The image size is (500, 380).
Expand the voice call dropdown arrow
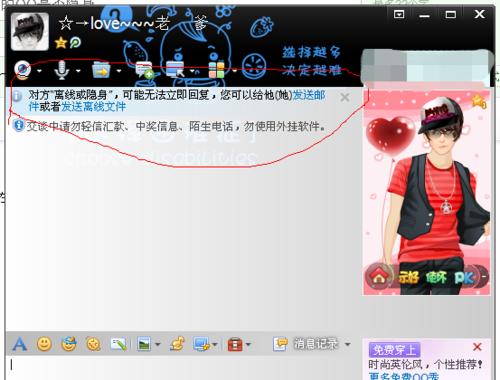coord(78,71)
